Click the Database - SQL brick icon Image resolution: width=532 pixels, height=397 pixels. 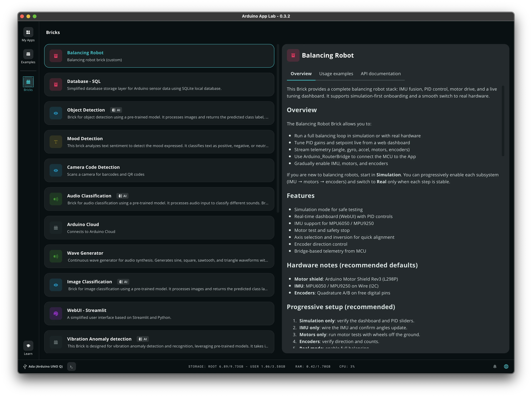click(x=56, y=85)
